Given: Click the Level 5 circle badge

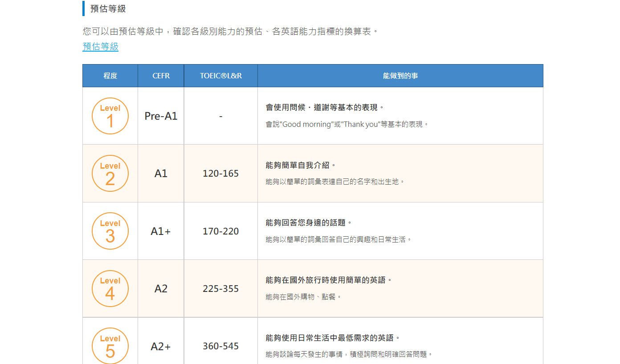Looking at the screenshot, I should click(x=110, y=346).
